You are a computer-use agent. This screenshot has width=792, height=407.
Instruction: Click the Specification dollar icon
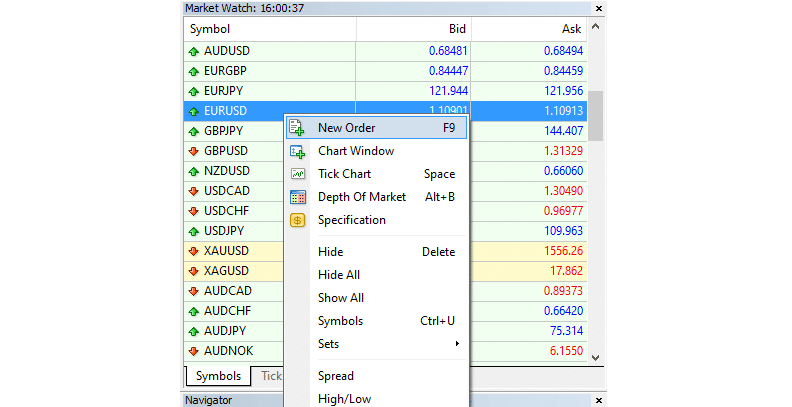tap(297, 220)
